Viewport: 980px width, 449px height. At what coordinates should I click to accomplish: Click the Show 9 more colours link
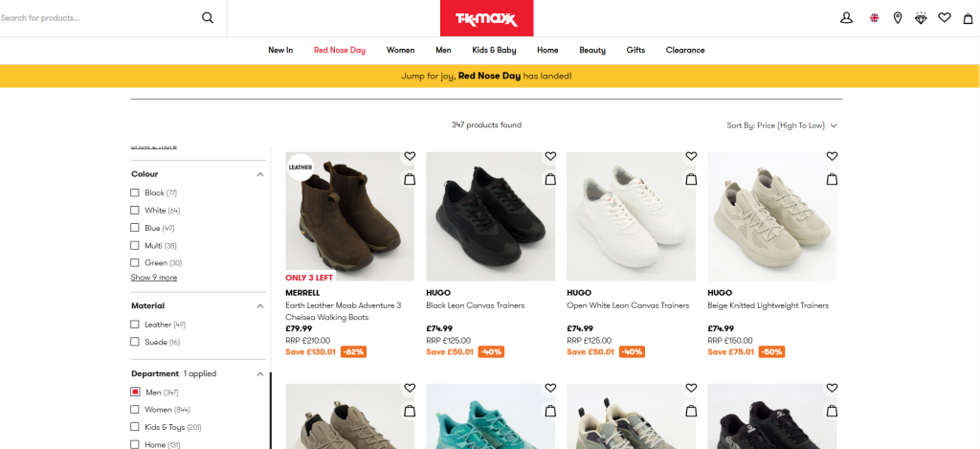coord(154,278)
